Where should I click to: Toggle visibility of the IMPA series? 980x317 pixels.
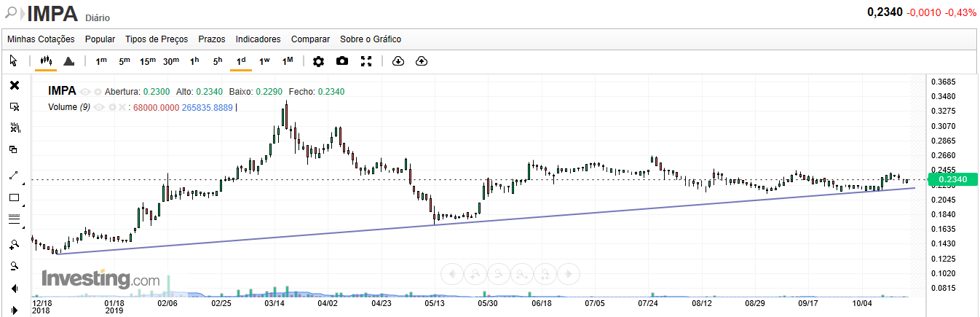point(85,92)
